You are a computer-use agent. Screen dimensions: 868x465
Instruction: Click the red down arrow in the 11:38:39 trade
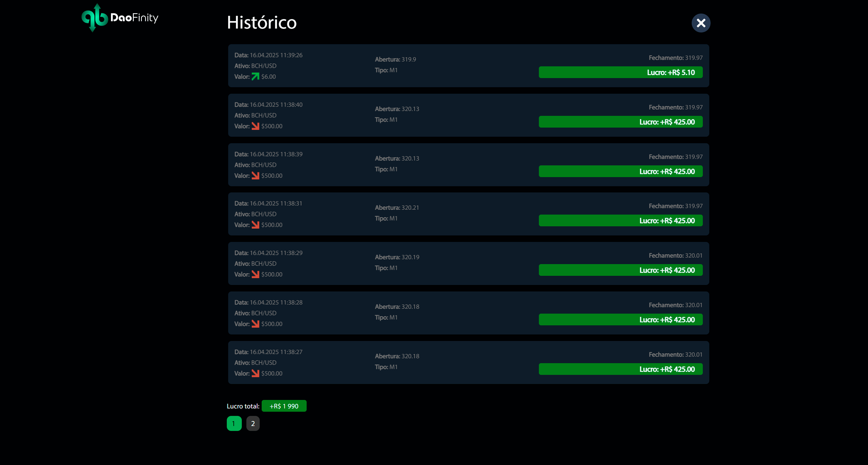tap(255, 175)
